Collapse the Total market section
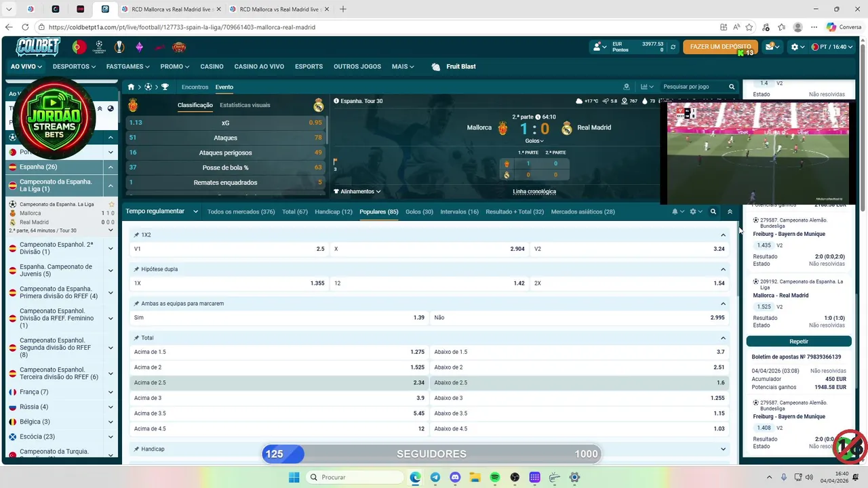Screen dimensions: 868x488 click(723, 338)
